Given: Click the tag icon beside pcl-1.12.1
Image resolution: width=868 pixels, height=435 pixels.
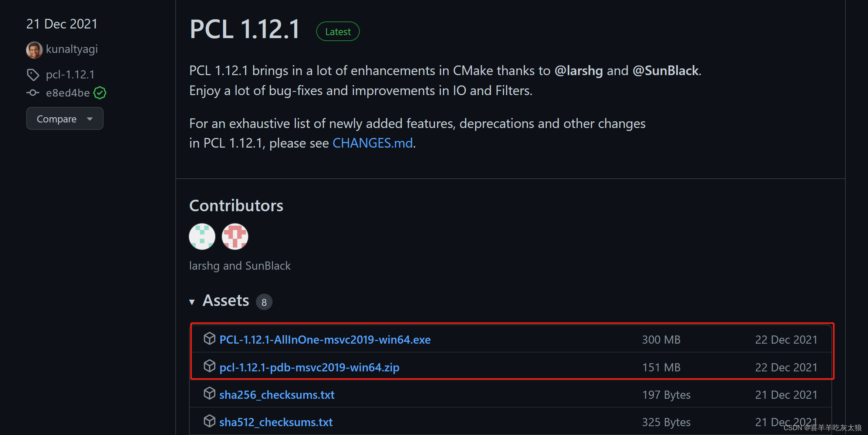Looking at the screenshot, I should coord(33,75).
